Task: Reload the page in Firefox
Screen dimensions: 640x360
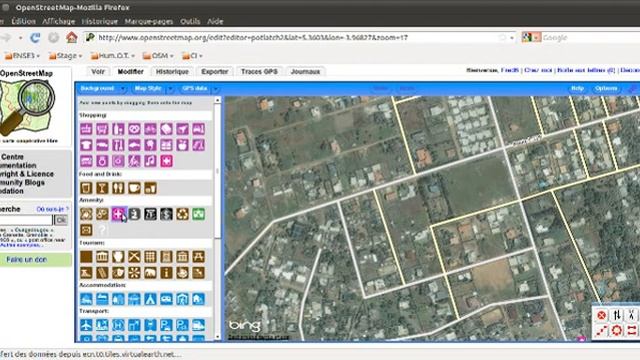Action: tap(35, 38)
